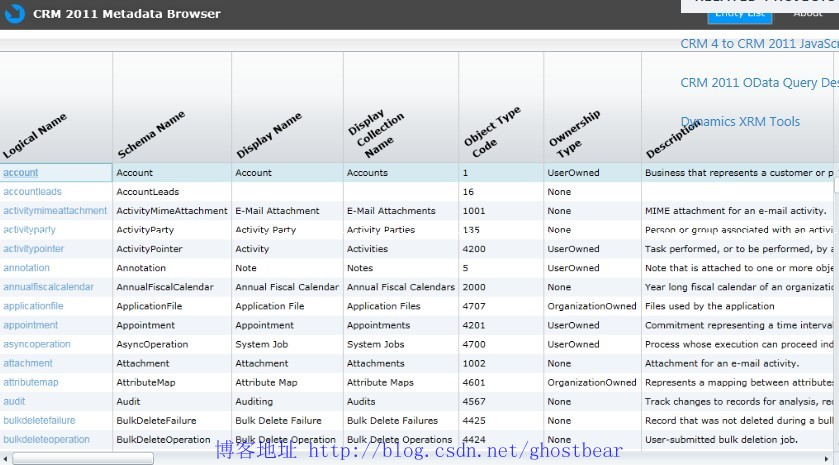Image resolution: width=839 pixels, height=465 pixels.
Task: Open the attributemap entity link
Action: [30, 382]
